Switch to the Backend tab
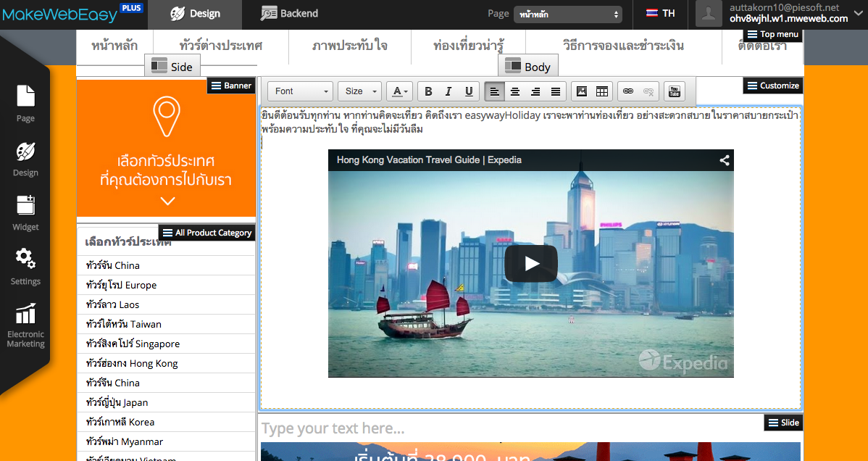This screenshot has height=461, width=868. coord(289,14)
